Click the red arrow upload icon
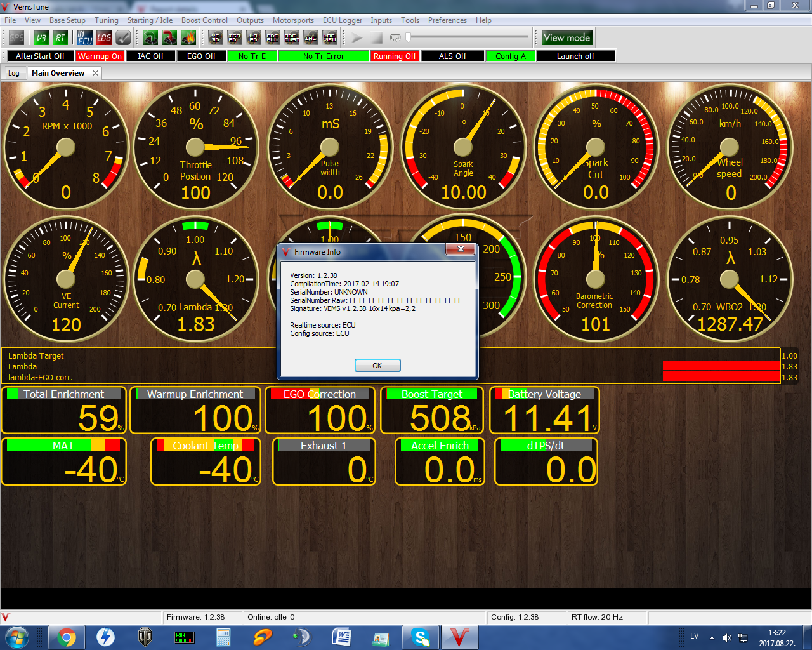 pyautogui.click(x=169, y=38)
